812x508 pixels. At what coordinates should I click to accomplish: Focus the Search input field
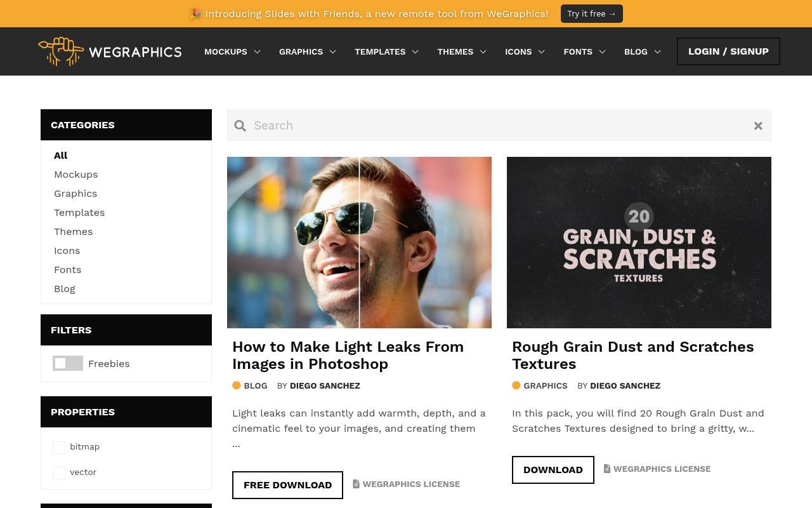499,125
